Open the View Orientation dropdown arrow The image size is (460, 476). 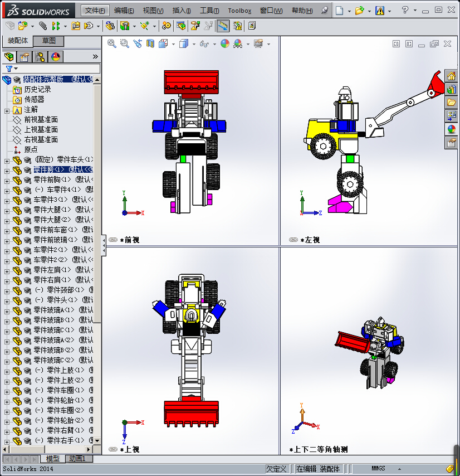click(x=173, y=45)
